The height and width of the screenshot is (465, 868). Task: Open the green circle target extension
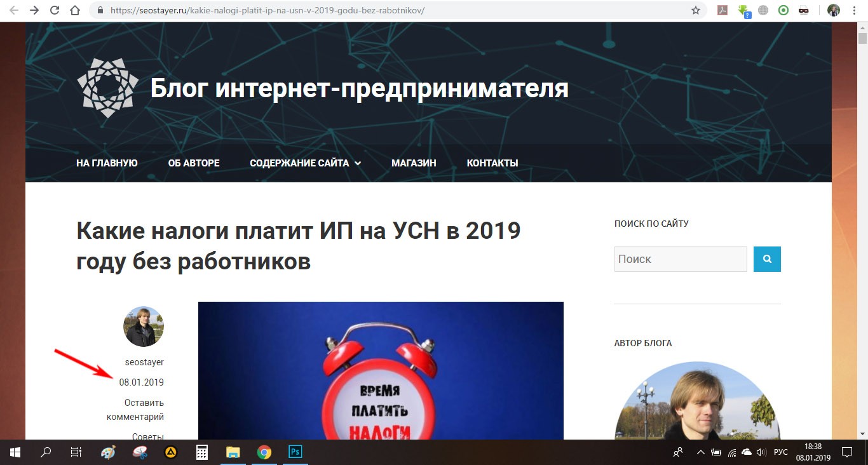point(783,10)
